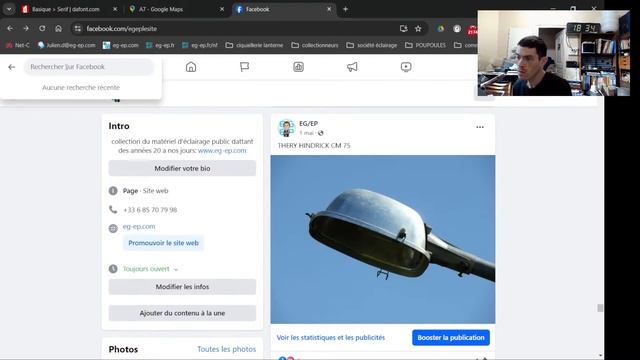Open the julien.d@eg-ep.com bookmark
Viewport: 640px width, 360px height.
67,45
